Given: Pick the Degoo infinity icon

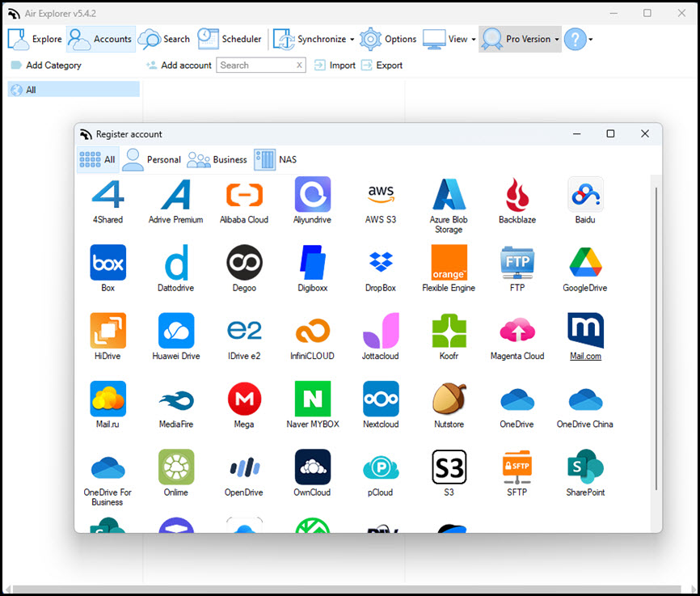Looking at the screenshot, I should pos(244,262).
